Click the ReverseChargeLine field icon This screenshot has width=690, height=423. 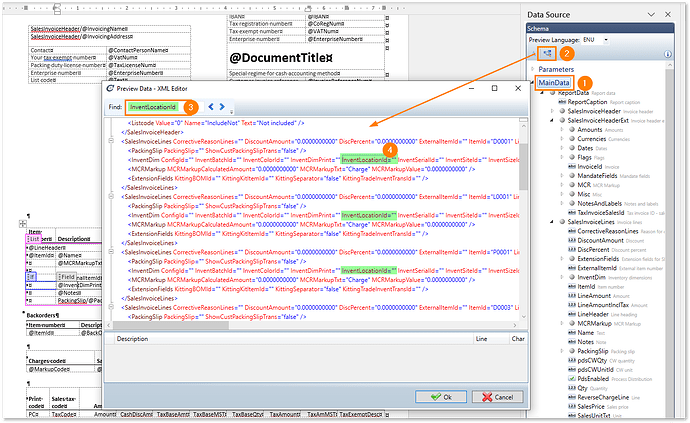click(x=572, y=397)
